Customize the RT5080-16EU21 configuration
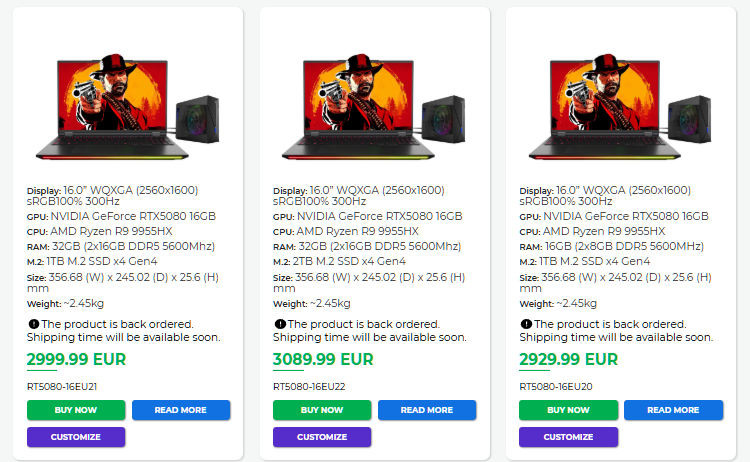Viewport: 750px width, 462px height. pyautogui.click(x=76, y=437)
